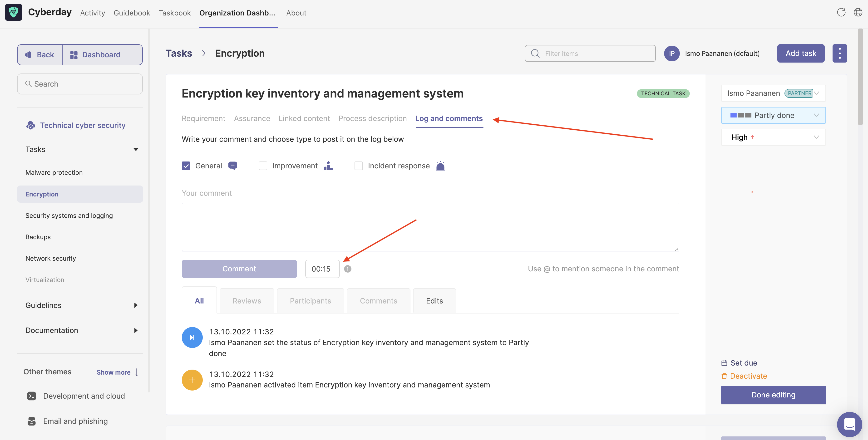Click the yellow plus activation log icon
This screenshot has width=868, height=440.
pos(192,380)
